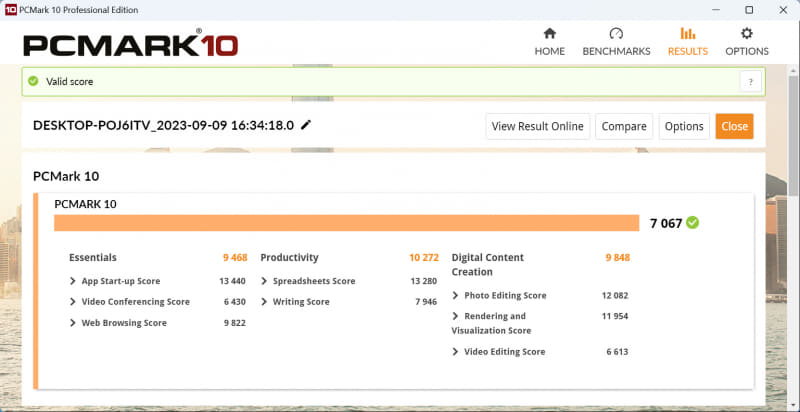Click the Compare button
Viewport: 800px width, 412px height.
[x=624, y=126]
